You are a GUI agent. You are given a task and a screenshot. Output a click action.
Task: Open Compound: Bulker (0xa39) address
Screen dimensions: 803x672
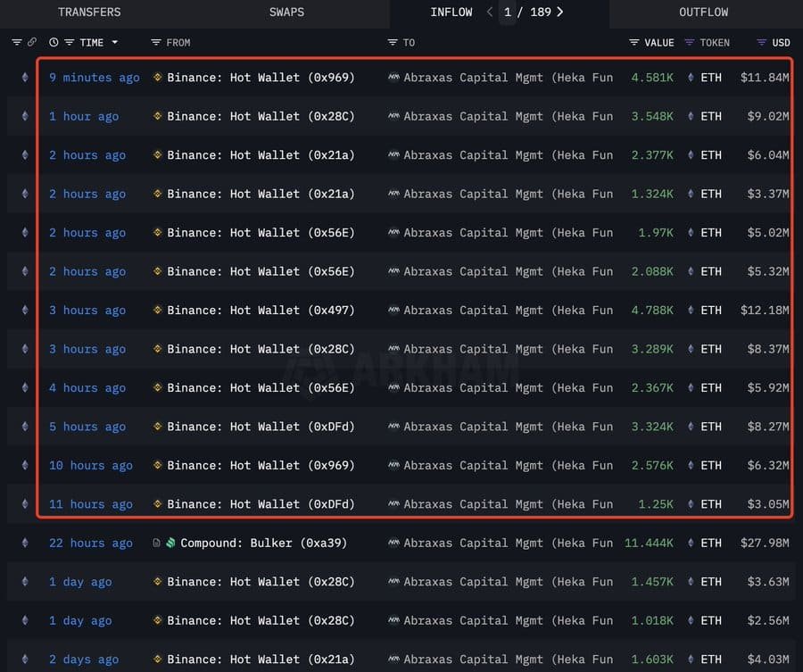point(264,543)
